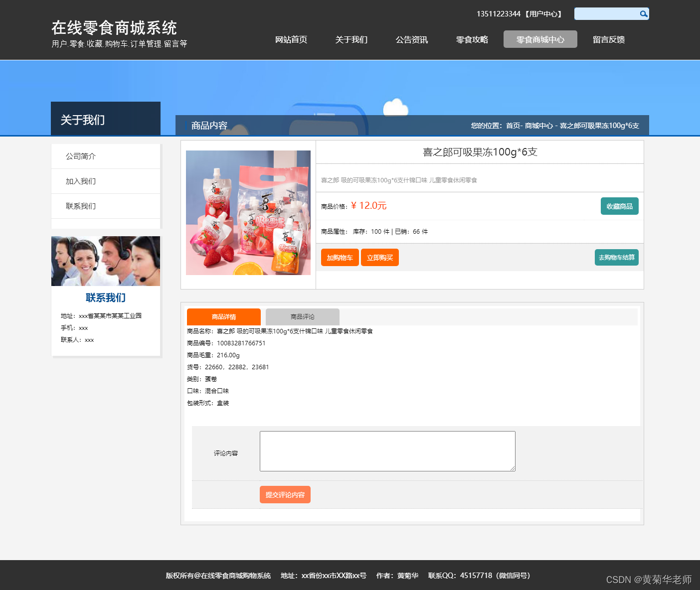Click the 收藏商品 button
This screenshot has height=590, width=700.
[x=620, y=206]
